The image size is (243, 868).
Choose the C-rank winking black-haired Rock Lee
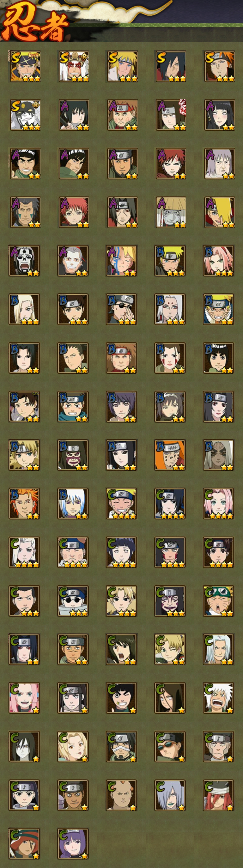(x=122, y=697)
